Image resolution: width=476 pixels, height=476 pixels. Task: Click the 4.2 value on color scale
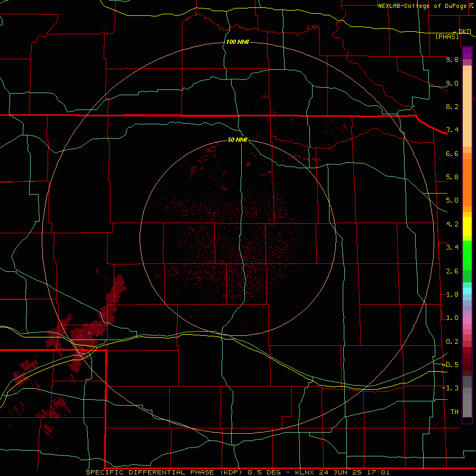tap(452, 224)
